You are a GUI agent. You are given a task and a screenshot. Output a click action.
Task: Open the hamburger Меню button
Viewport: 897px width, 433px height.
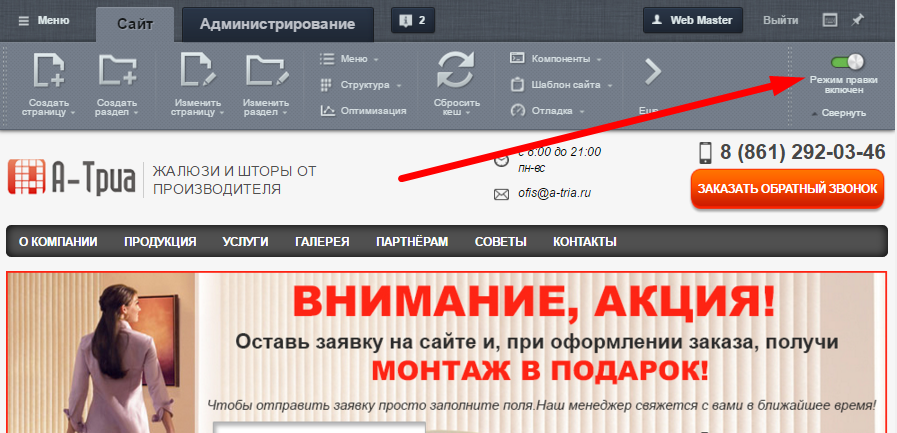43,21
